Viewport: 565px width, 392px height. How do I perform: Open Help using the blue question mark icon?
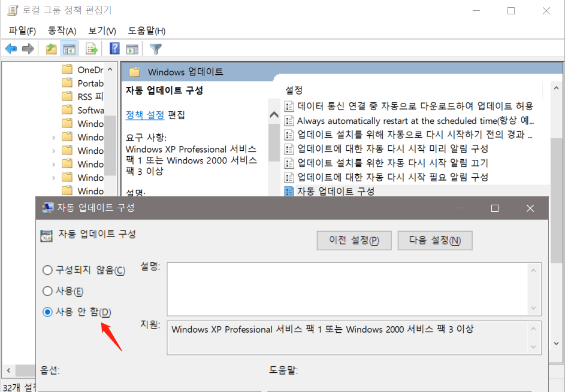pyautogui.click(x=115, y=48)
